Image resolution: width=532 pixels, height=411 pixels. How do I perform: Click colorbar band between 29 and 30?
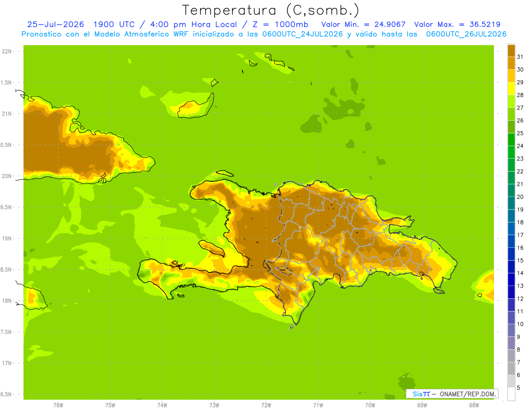(x=511, y=76)
